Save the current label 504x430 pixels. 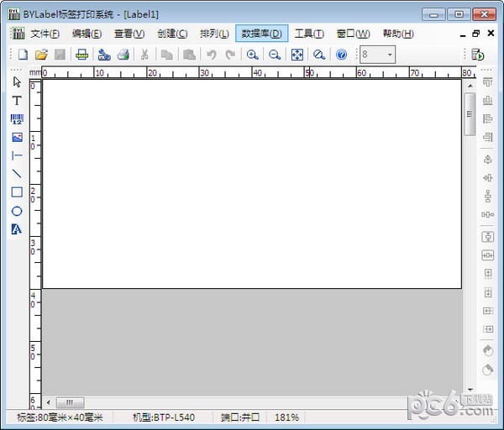point(60,55)
